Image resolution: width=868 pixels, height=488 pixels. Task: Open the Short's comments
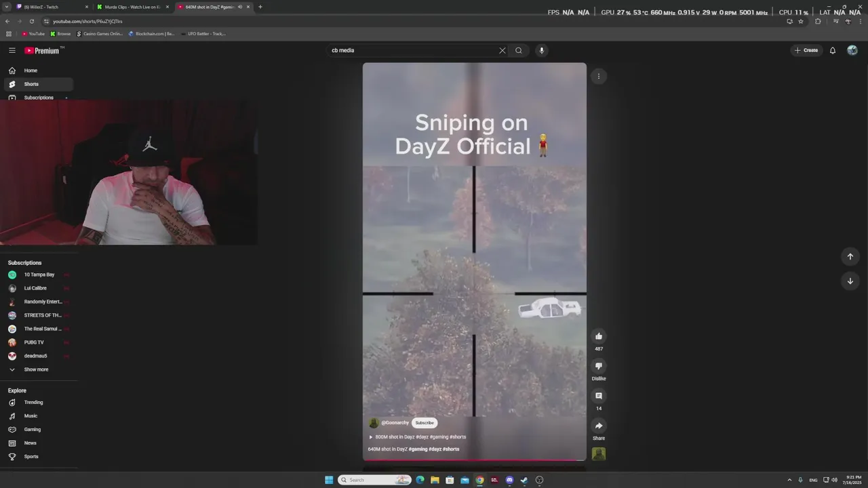[599, 396]
